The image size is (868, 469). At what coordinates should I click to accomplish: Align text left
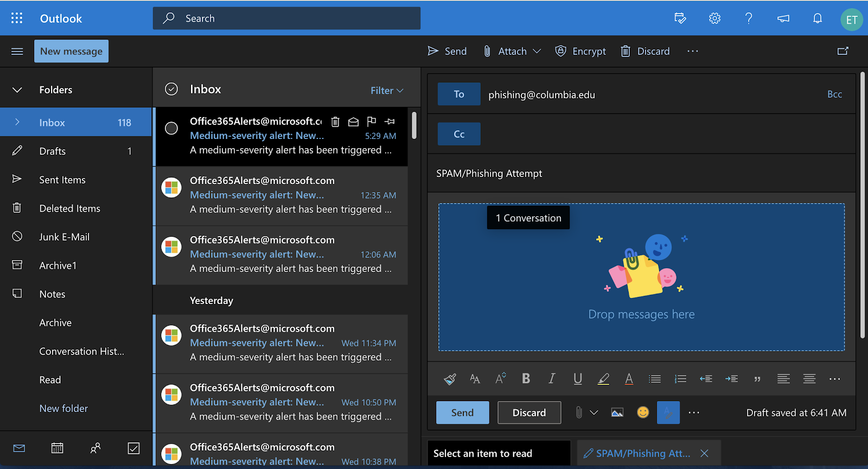click(x=783, y=379)
